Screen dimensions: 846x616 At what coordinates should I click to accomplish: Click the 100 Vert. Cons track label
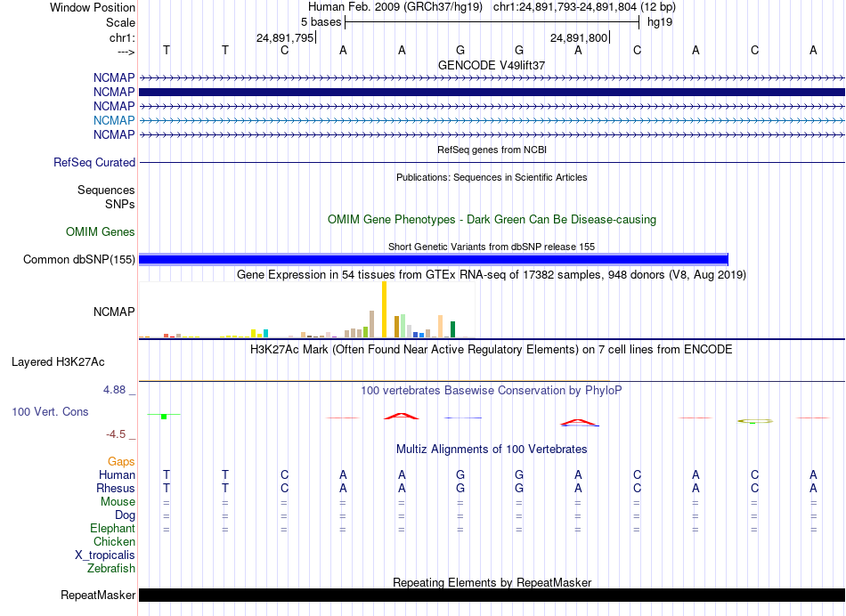click(x=50, y=412)
